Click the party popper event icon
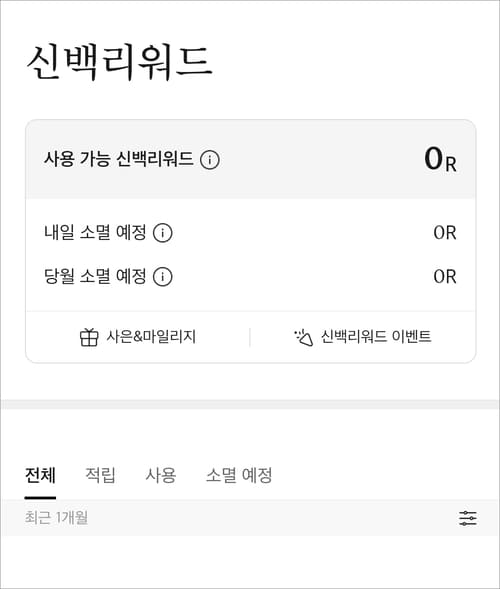Screen dimensions: 500x589 [304, 337]
